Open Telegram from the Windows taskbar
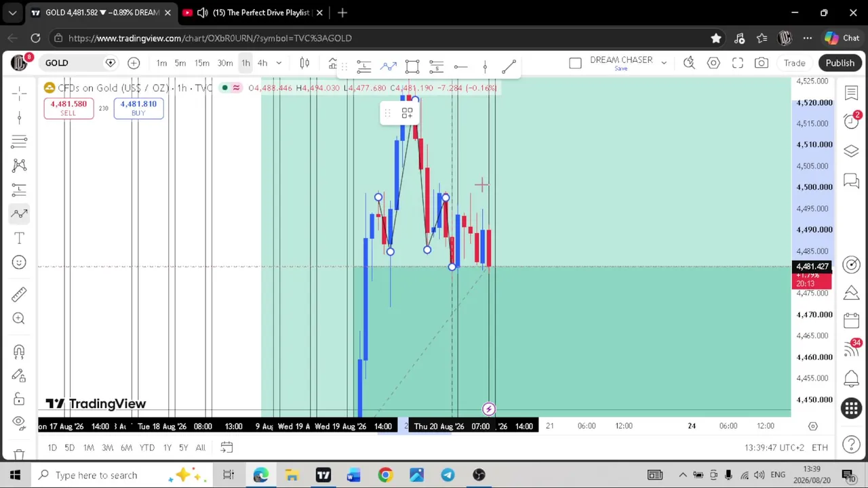This screenshot has width=868, height=488. [x=448, y=475]
